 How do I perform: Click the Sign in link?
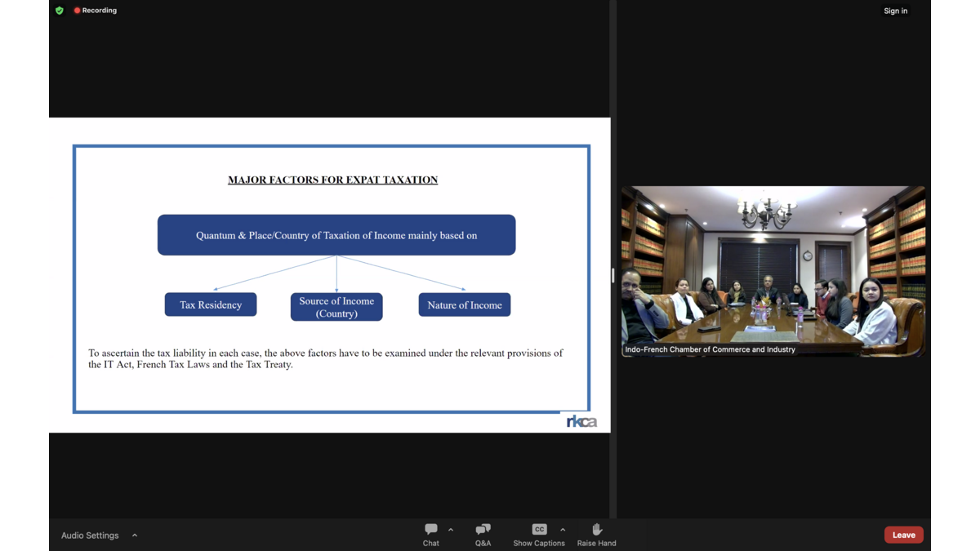(895, 11)
